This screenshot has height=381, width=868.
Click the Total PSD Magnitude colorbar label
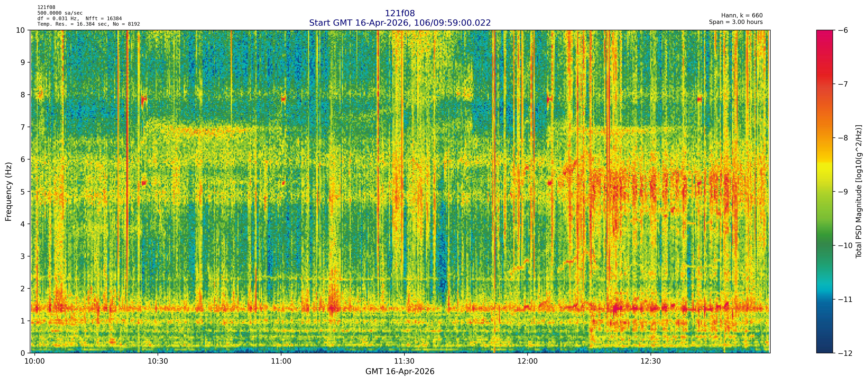pos(858,192)
